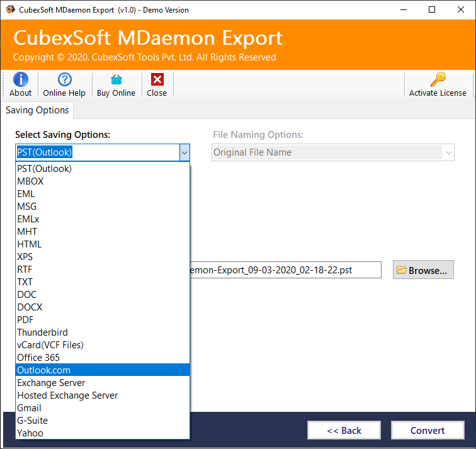Click the Activate License key icon
This screenshot has height=449, width=476.
pyautogui.click(x=438, y=79)
